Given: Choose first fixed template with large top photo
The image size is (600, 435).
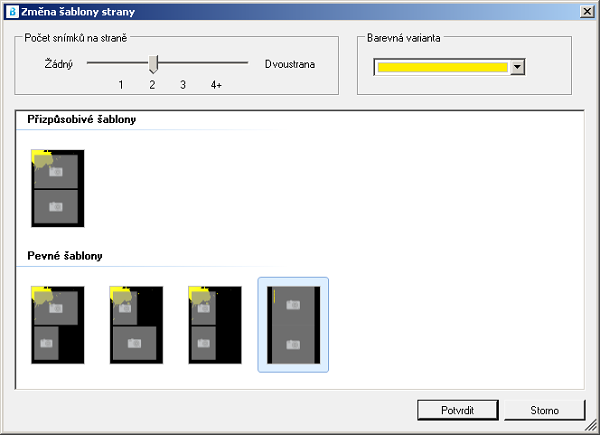Looking at the screenshot, I should click(x=58, y=324).
